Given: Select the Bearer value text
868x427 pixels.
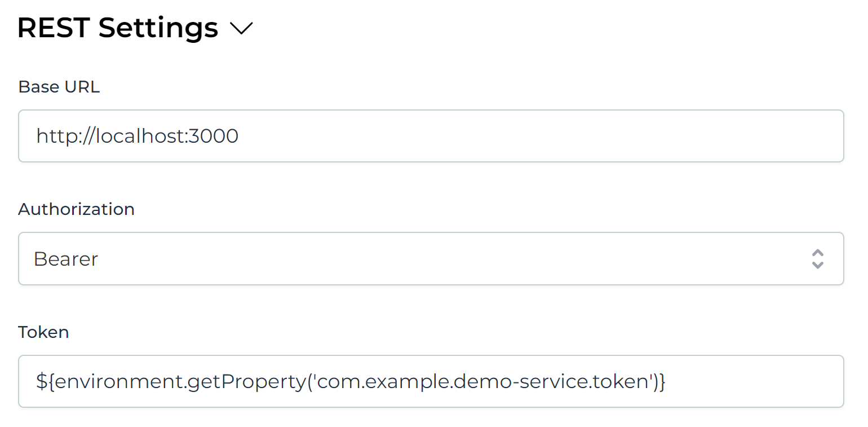Looking at the screenshot, I should tap(66, 259).
